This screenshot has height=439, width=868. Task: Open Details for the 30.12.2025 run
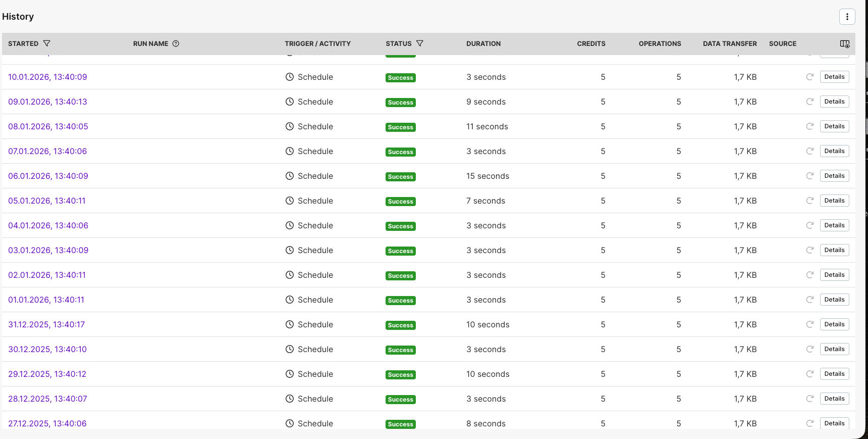834,349
